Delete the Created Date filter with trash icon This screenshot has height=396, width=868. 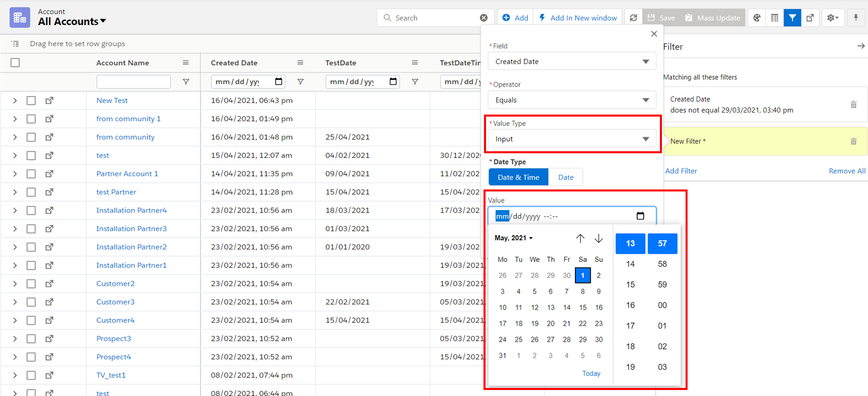[x=853, y=105]
